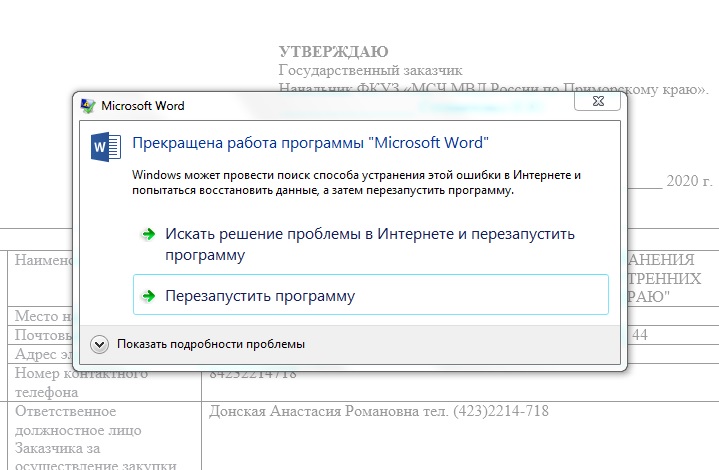Click "2020 г." text in document
The height and width of the screenshot is (470, 719).
(689, 181)
